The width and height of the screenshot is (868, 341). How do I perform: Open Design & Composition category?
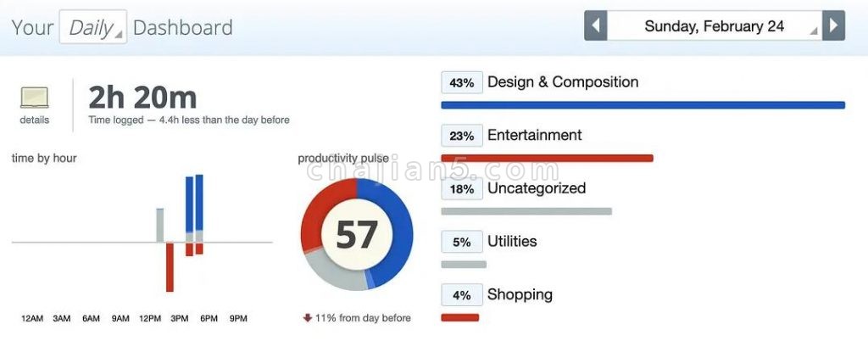(x=563, y=82)
